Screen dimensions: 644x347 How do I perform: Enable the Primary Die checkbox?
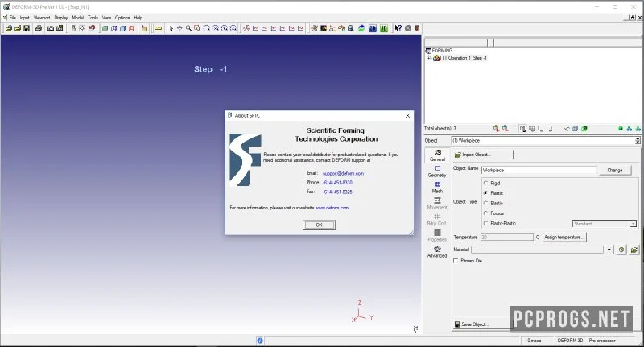[456, 261]
